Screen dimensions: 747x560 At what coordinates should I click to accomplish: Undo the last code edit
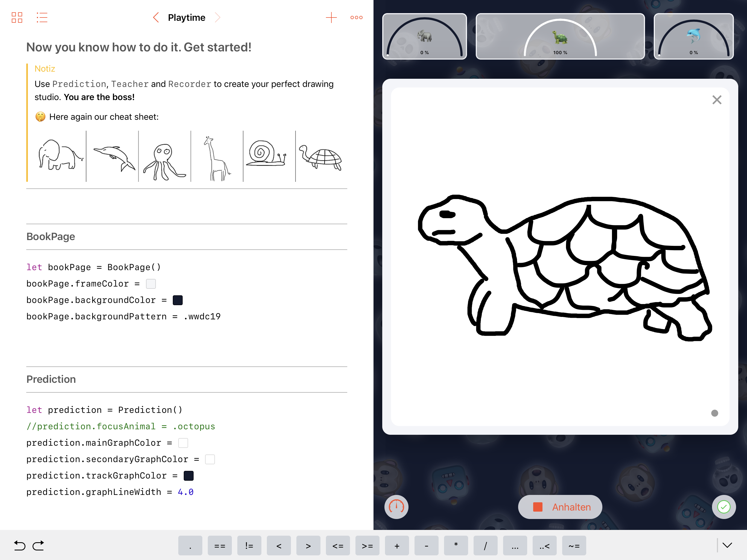pyautogui.click(x=20, y=546)
